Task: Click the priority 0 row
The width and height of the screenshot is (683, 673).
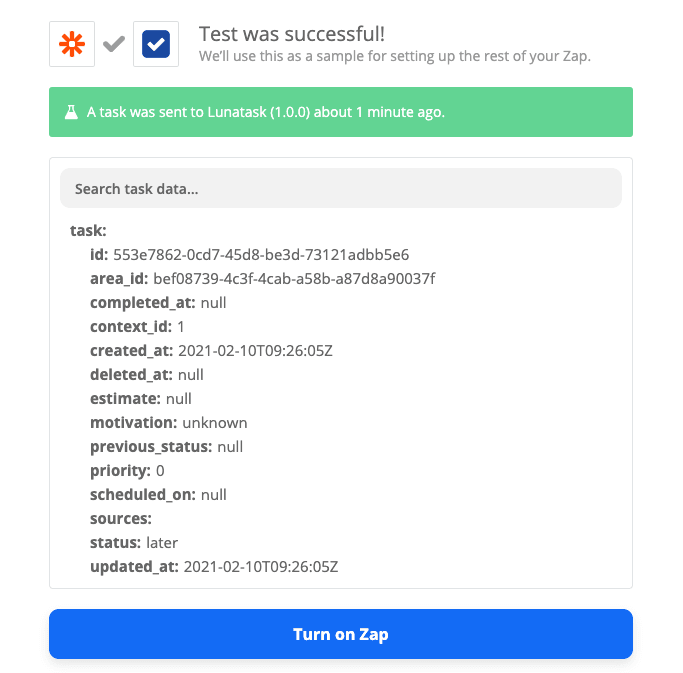Action: tap(127, 471)
